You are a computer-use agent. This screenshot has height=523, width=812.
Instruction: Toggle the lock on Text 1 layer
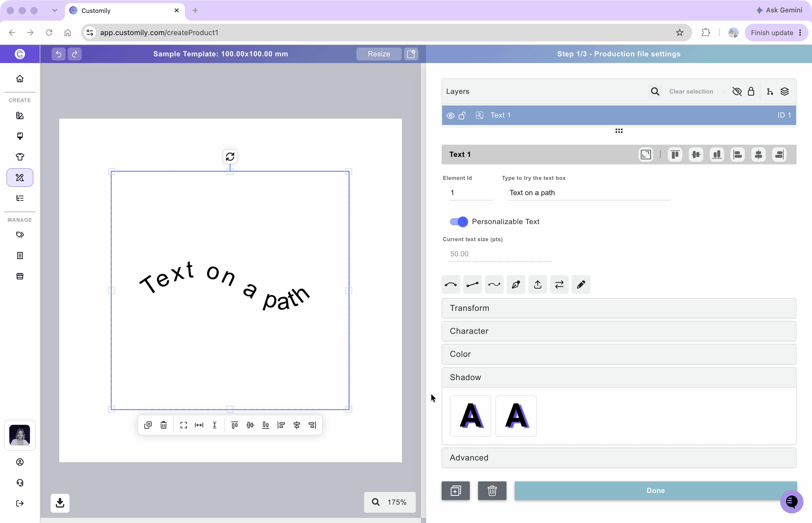click(462, 116)
